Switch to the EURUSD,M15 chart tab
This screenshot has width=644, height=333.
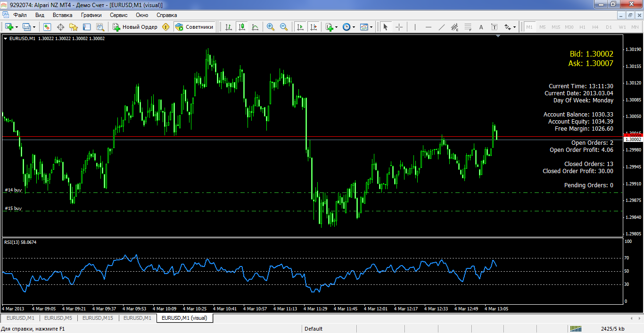(98, 318)
